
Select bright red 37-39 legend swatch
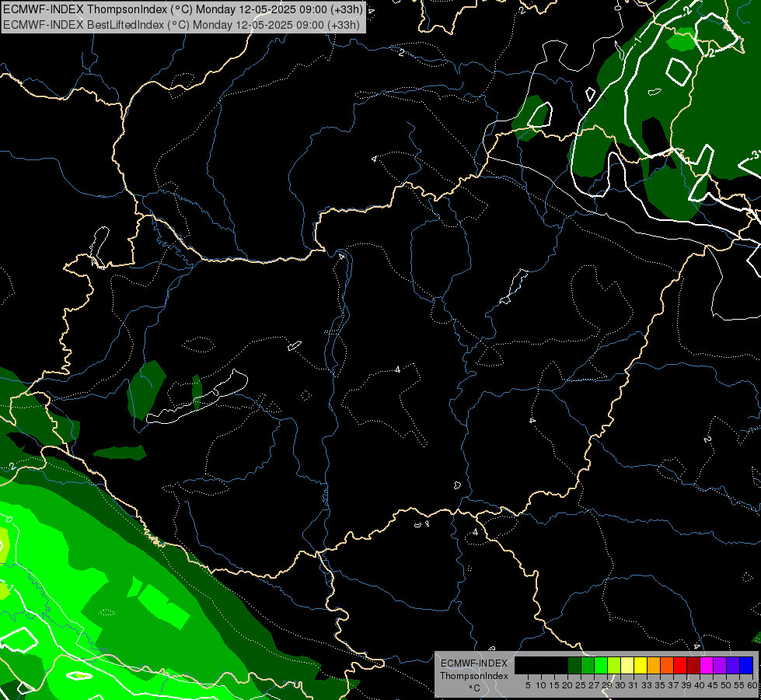(x=680, y=665)
